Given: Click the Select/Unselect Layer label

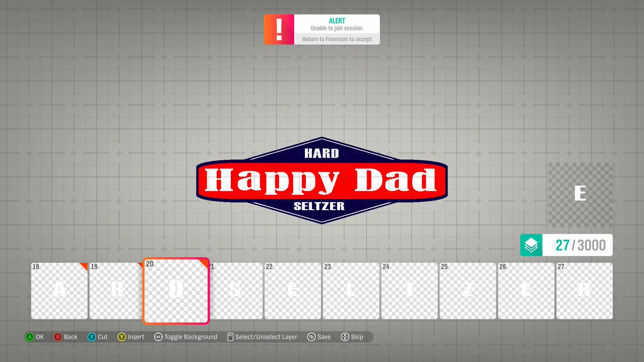Looking at the screenshot, I should [x=266, y=337].
